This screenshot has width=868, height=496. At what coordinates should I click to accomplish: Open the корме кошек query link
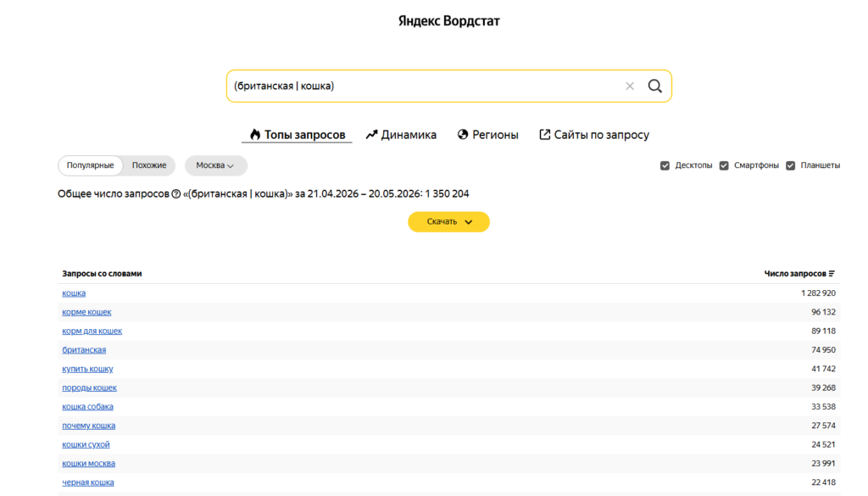[86, 312]
